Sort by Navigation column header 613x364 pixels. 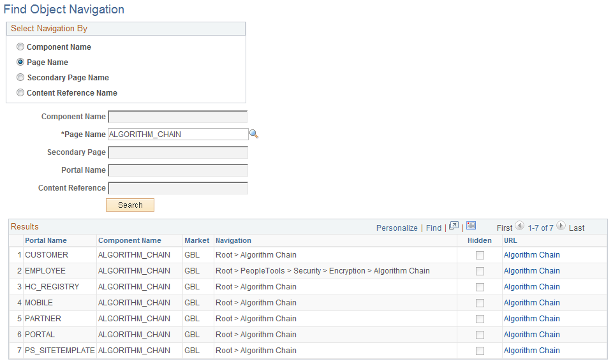coord(233,240)
